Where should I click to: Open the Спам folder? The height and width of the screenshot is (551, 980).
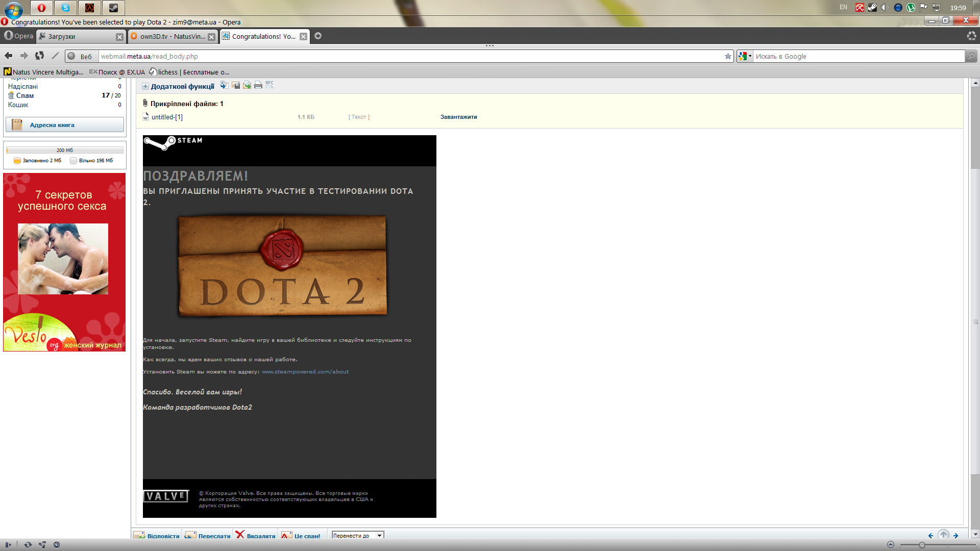point(24,95)
